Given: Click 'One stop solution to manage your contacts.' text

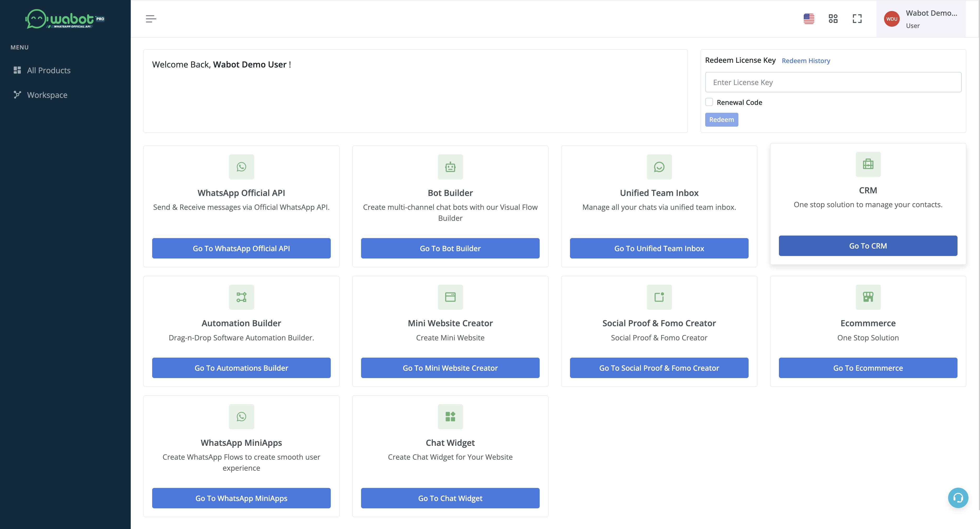Looking at the screenshot, I should point(868,205).
